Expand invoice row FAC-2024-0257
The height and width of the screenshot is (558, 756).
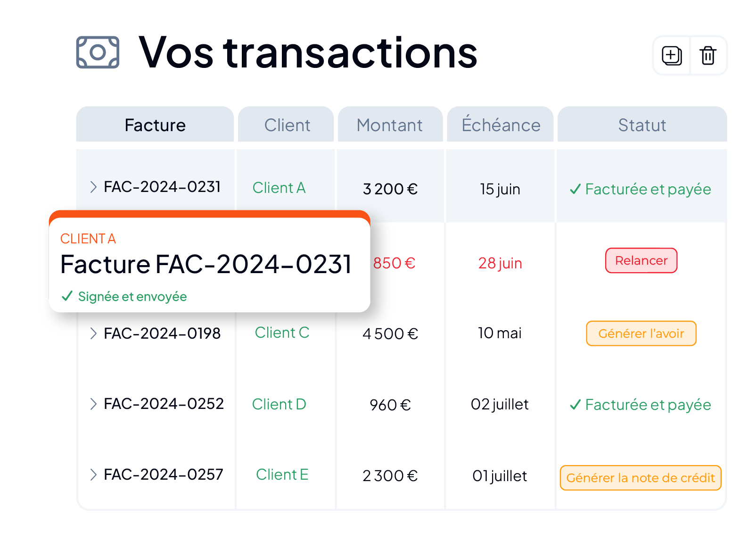tap(93, 475)
